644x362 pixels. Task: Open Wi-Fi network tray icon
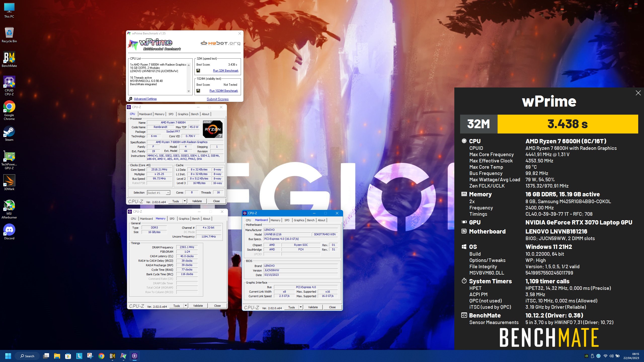coord(606,356)
